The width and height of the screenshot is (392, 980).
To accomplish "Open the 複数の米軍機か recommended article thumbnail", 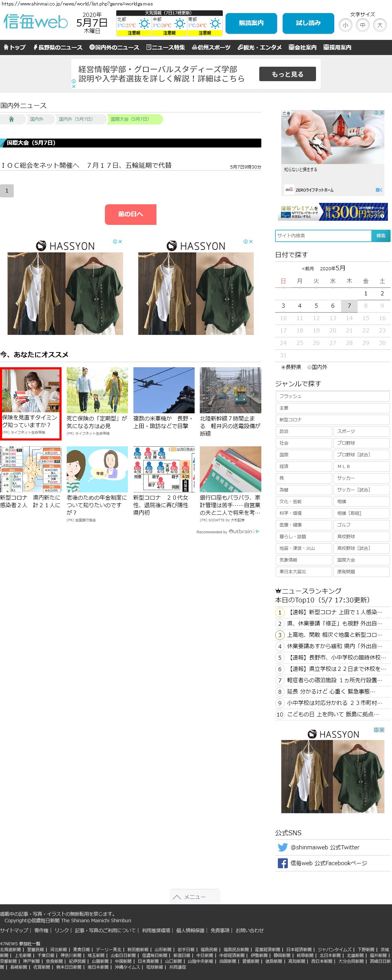I will pyautogui.click(x=164, y=390).
